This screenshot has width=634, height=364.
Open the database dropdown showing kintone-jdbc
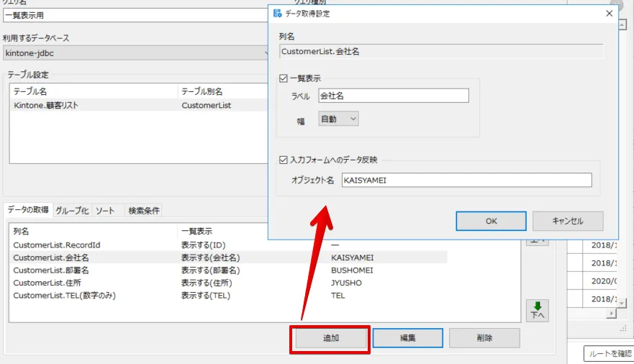pos(136,53)
